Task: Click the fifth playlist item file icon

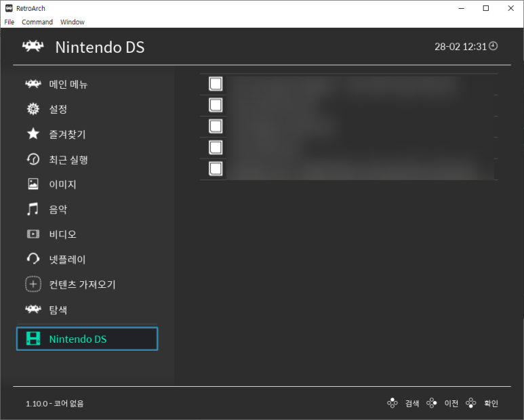Action: 216,169
